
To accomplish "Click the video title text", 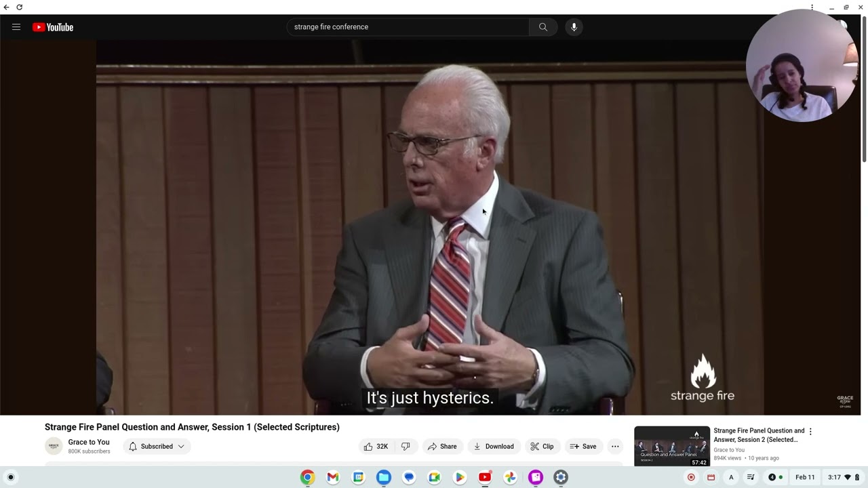I will 192,427.
